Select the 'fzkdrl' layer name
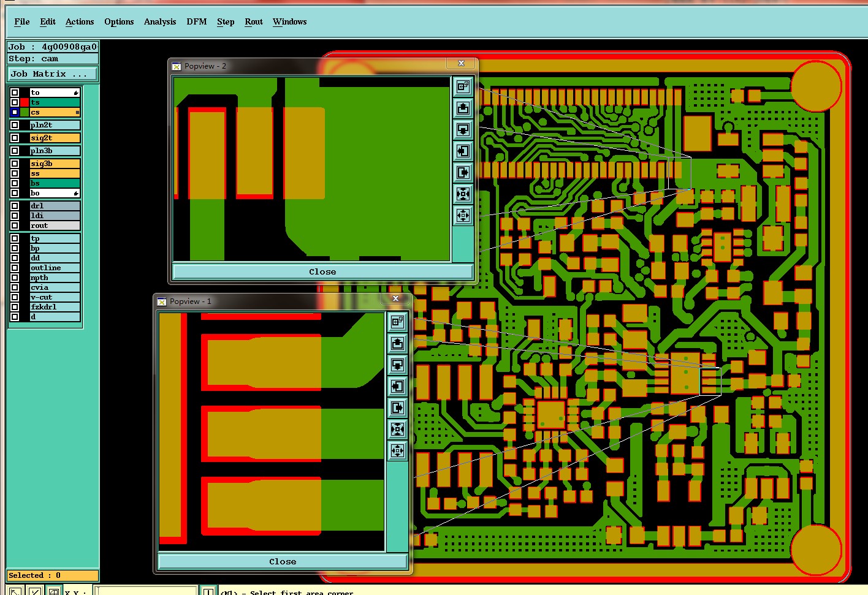The image size is (868, 595). click(55, 307)
